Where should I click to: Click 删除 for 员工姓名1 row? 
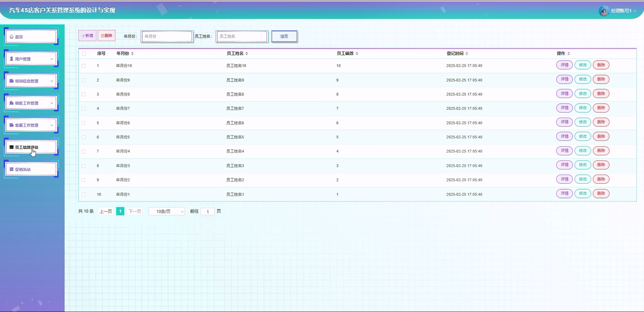[x=601, y=194]
